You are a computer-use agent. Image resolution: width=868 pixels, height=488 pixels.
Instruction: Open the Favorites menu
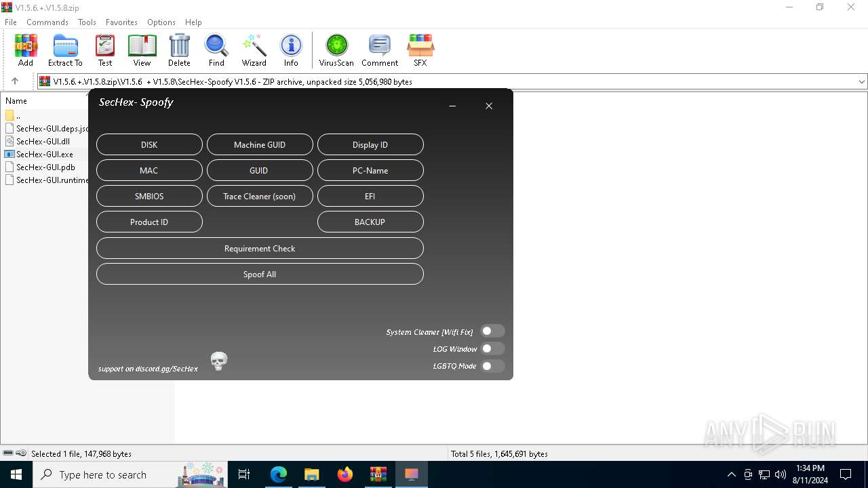tap(121, 22)
